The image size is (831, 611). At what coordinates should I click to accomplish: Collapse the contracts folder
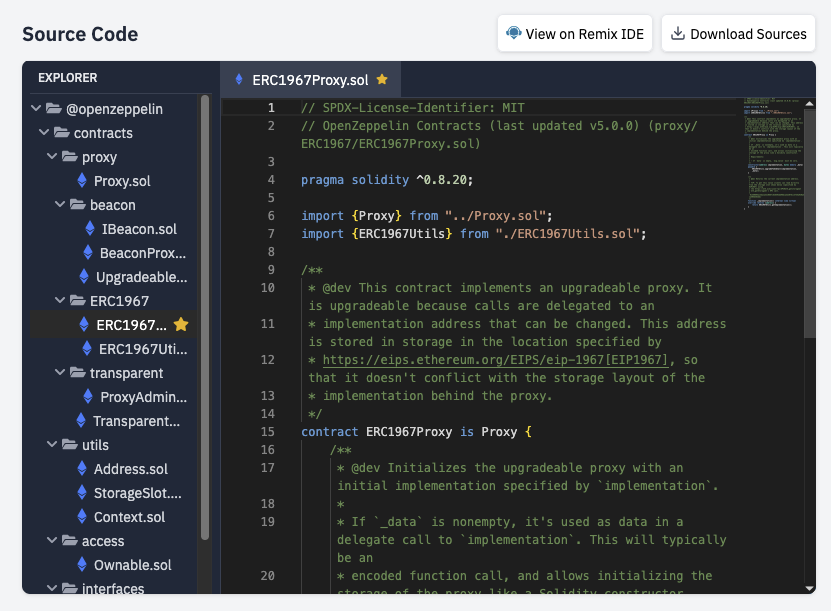pos(45,133)
